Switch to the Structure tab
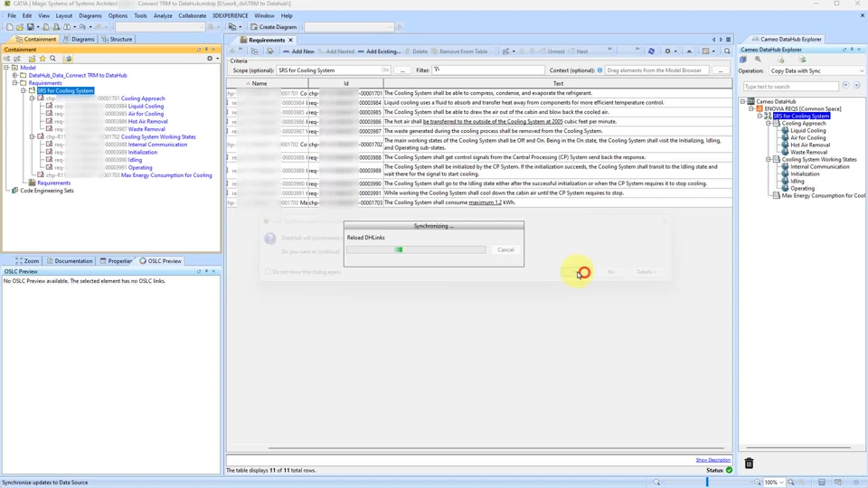The image size is (868, 488). [117, 39]
